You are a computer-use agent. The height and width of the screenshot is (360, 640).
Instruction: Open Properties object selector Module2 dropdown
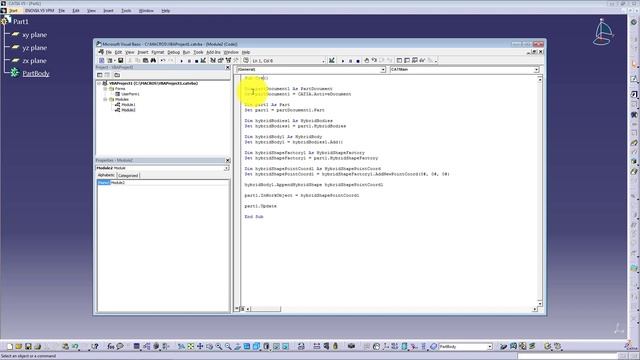pos(226,168)
